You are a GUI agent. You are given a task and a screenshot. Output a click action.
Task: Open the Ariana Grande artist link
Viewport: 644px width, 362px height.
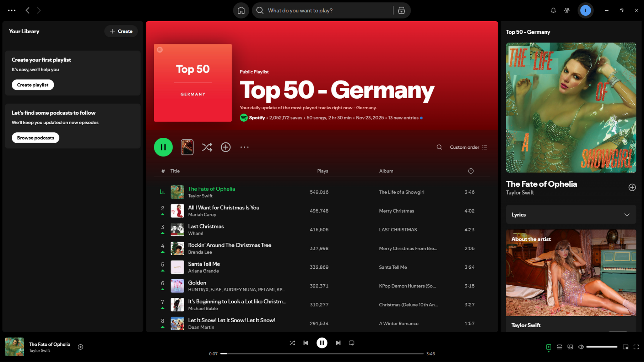(204, 271)
